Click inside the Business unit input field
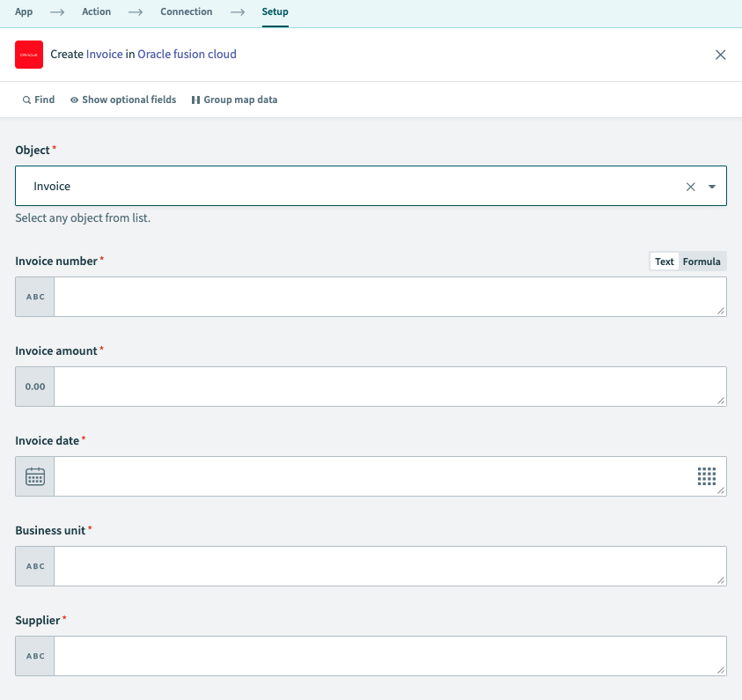 pyautogui.click(x=387, y=566)
